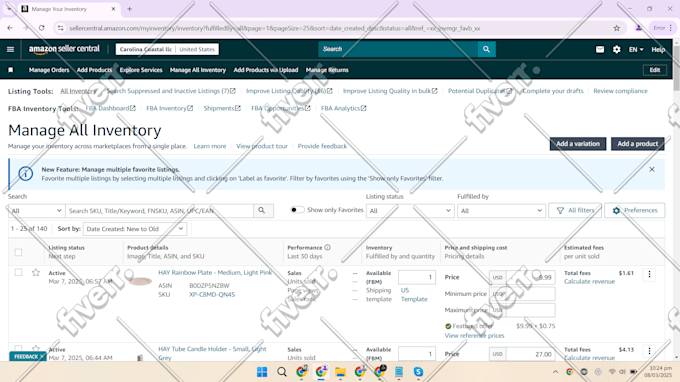
Task: Dismiss the New Feature info banner
Action: (652, 170)
